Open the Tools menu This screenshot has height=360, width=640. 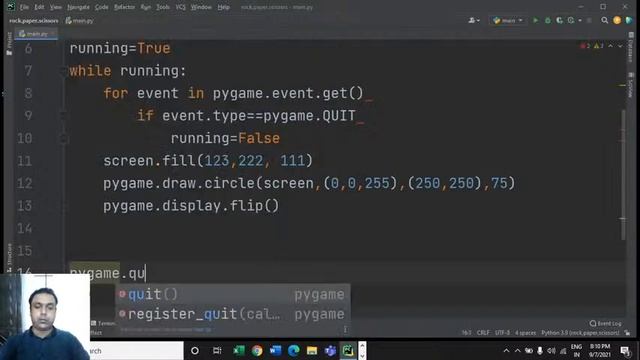point(163,7)
